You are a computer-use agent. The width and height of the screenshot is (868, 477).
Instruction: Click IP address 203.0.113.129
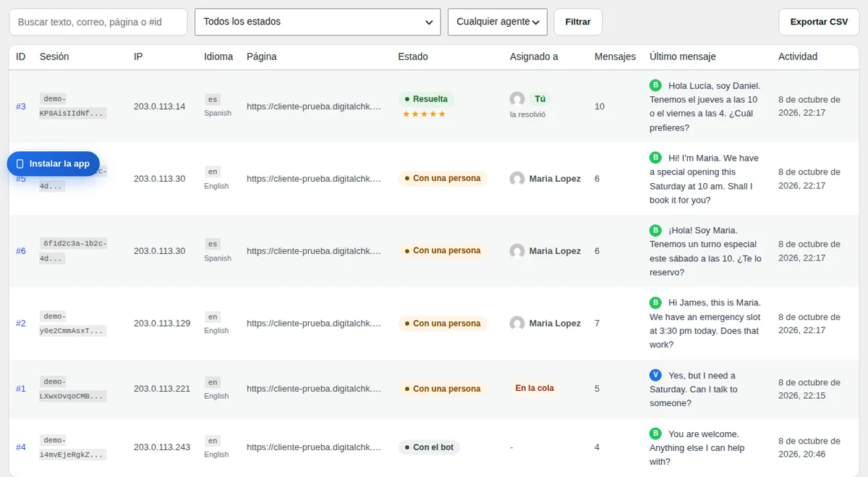tap(162, 324)
